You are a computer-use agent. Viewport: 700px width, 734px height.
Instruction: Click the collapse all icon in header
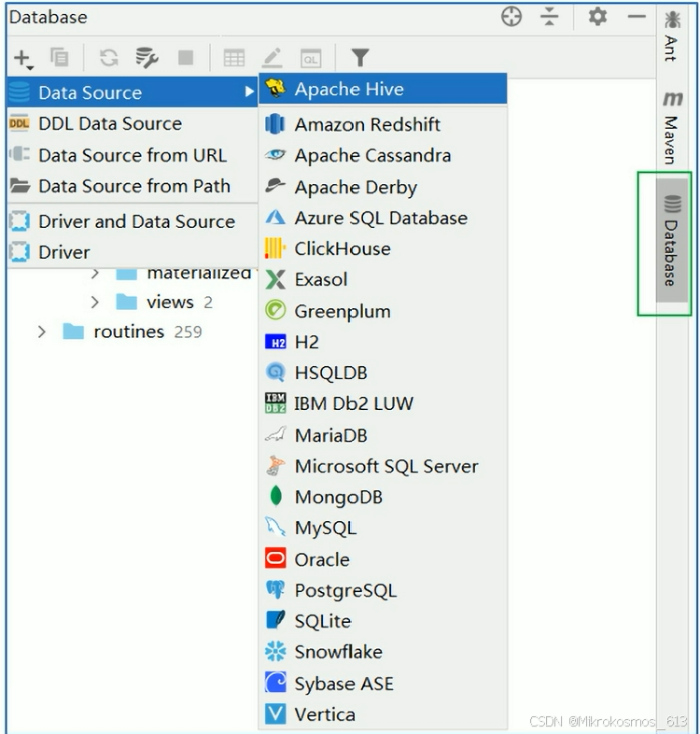coord(550,18)
